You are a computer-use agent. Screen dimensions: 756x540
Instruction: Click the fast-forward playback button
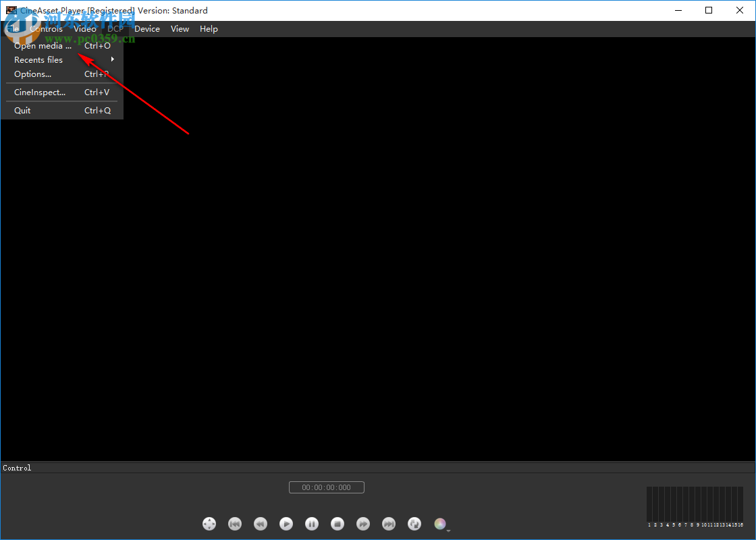coord(363,524)
